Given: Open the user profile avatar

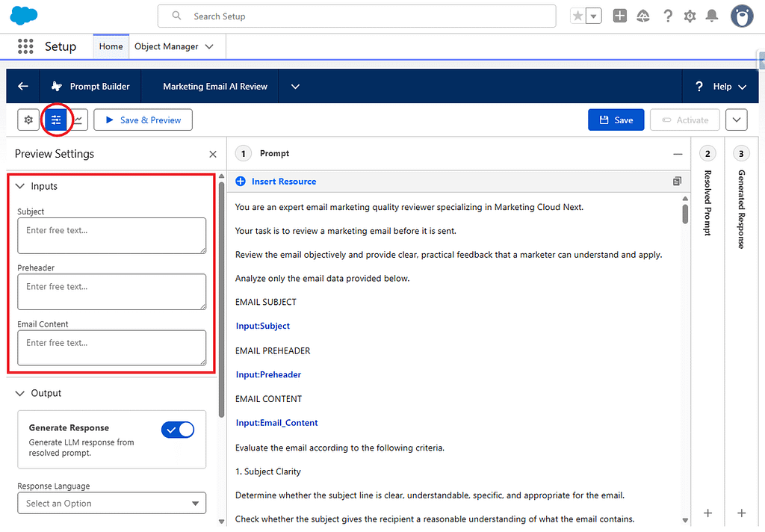Looking at the screenshot, I should (x=742, y=16).
